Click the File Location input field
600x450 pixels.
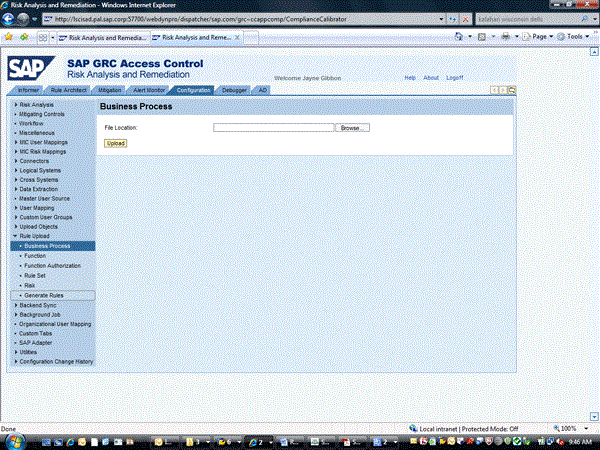[273, 128]
